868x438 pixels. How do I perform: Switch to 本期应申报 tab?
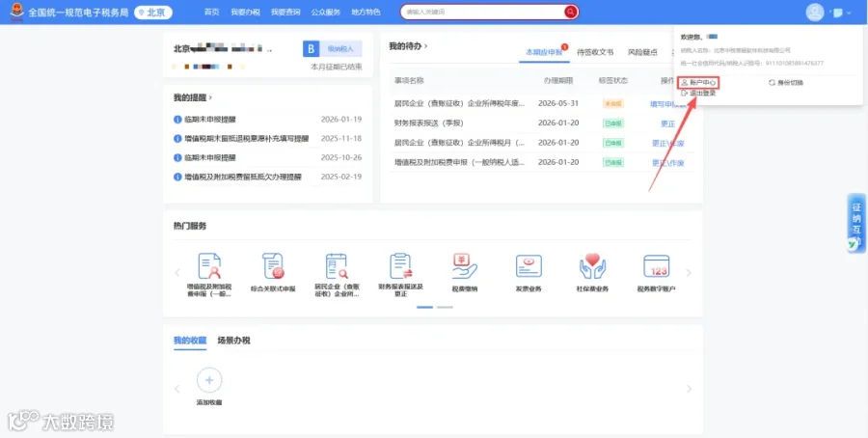pos(544,52)
